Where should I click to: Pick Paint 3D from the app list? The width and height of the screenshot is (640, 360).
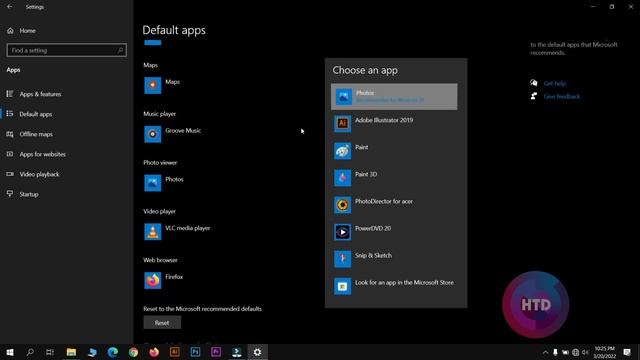point(394,178)
